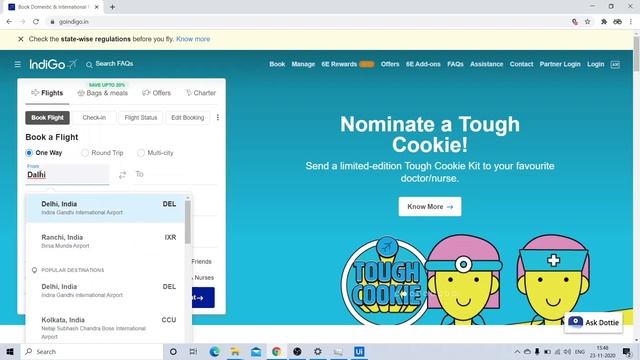Select the One Way radio button
Image resolution: width=640 pixels, height=360 pixels.
click(x=29, y=153)
